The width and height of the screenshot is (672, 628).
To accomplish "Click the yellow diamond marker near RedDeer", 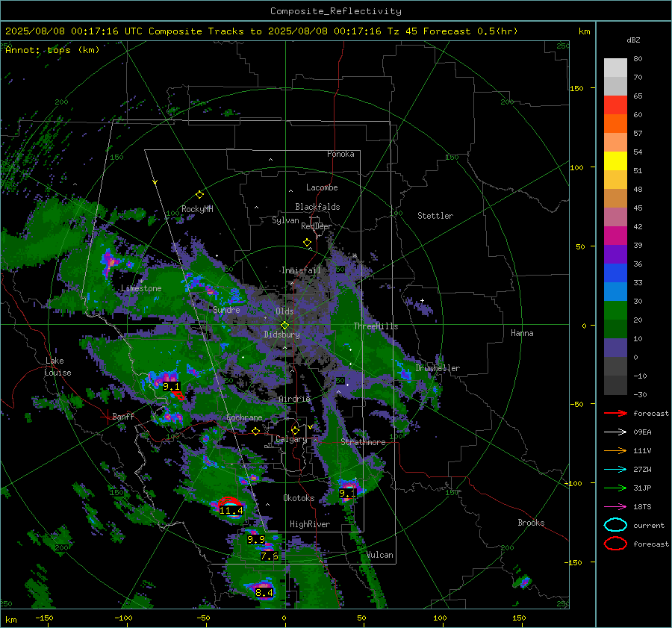I will [308, 243].
